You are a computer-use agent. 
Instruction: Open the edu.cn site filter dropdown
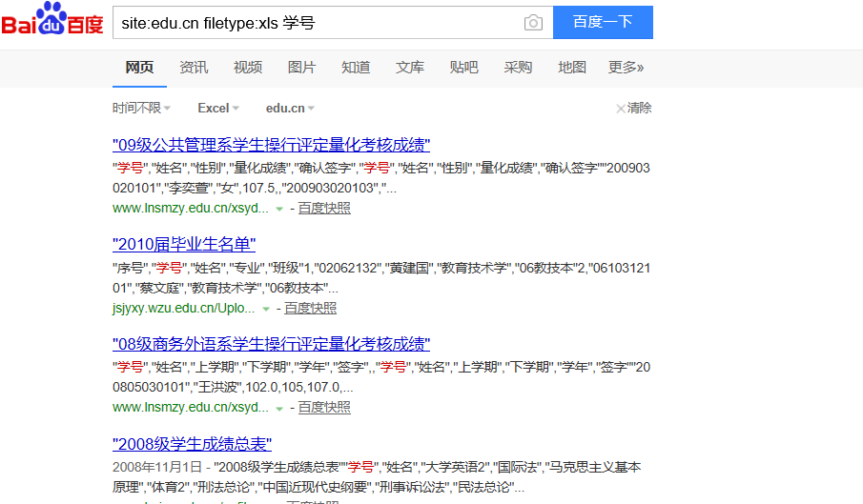tap(290, 109)
